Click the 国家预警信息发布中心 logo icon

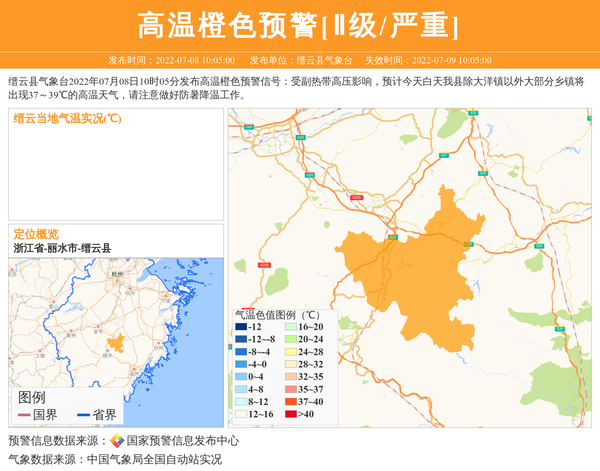pyautogui.click(x=117, y=441)
